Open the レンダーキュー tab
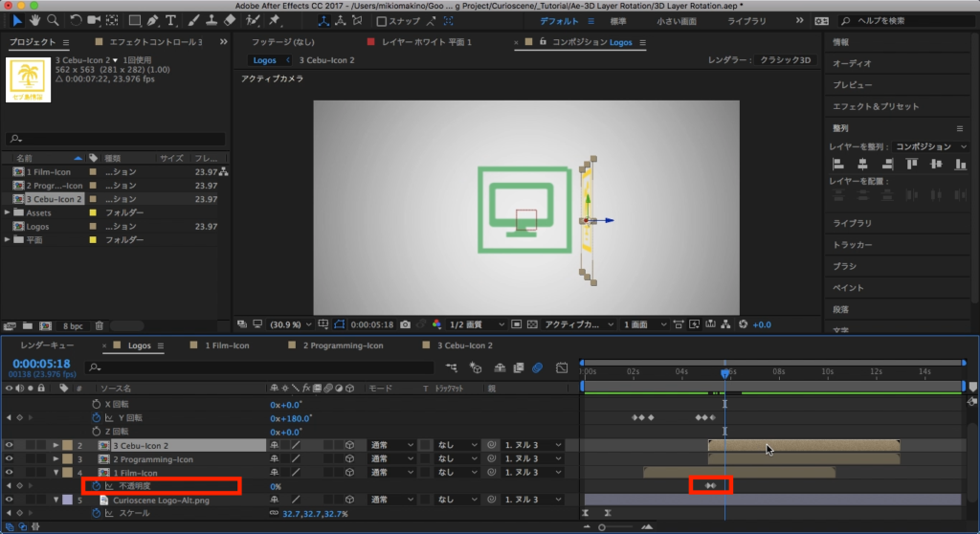The width and height of the screenshot is (980, 534). [47, 345]
